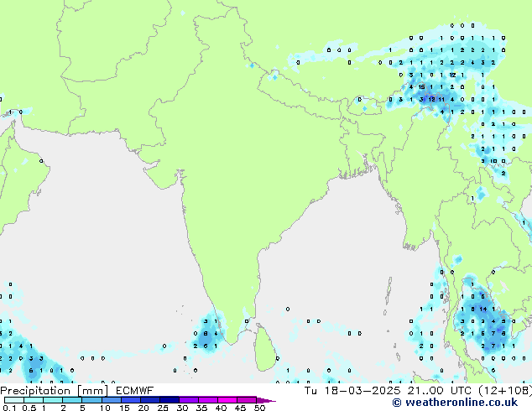Click the legend label '25'
Screen dimensions: 532x411
pyautogui.click(x=163, y=408)
